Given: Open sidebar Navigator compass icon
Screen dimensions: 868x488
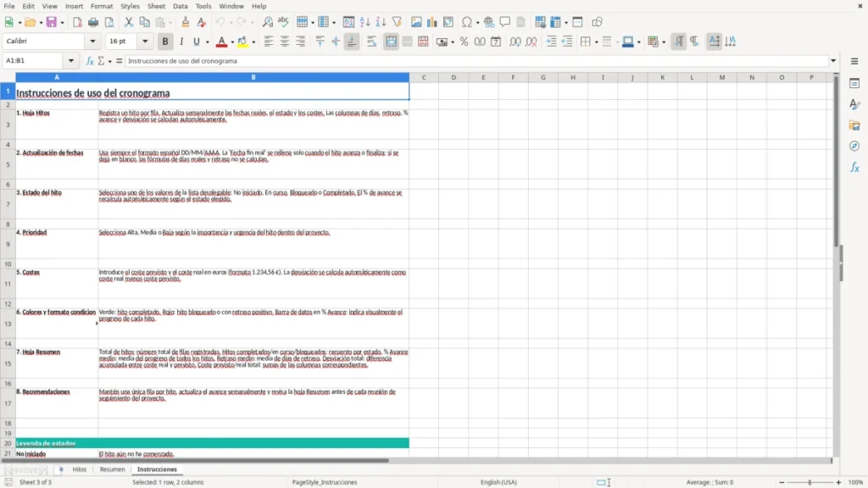Looking at the screenshot, I should pos(854,146).
